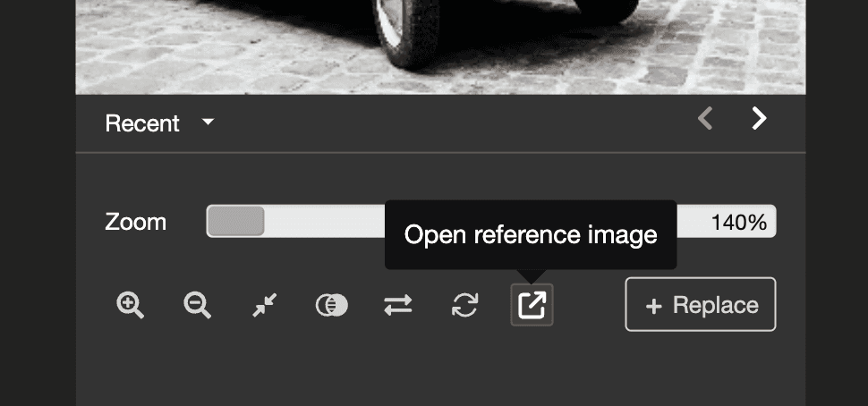Viewport: 868px width, 406px height.
Task: Click the plus sign inside Replace button
Action: [x=653, y=306]
